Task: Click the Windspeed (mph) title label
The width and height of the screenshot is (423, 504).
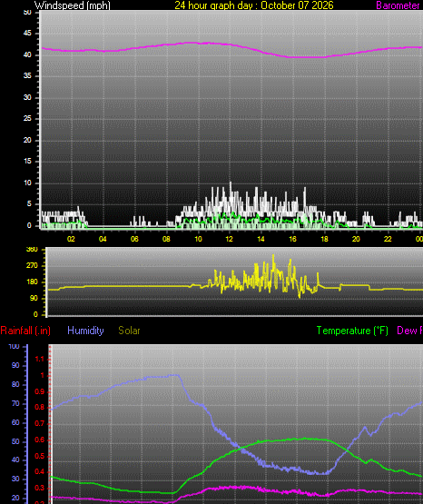Action: (73, 5)
